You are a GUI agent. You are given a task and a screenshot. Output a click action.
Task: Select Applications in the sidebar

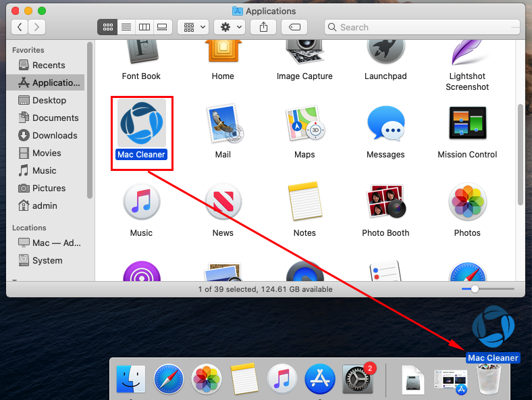coord(45,82)
